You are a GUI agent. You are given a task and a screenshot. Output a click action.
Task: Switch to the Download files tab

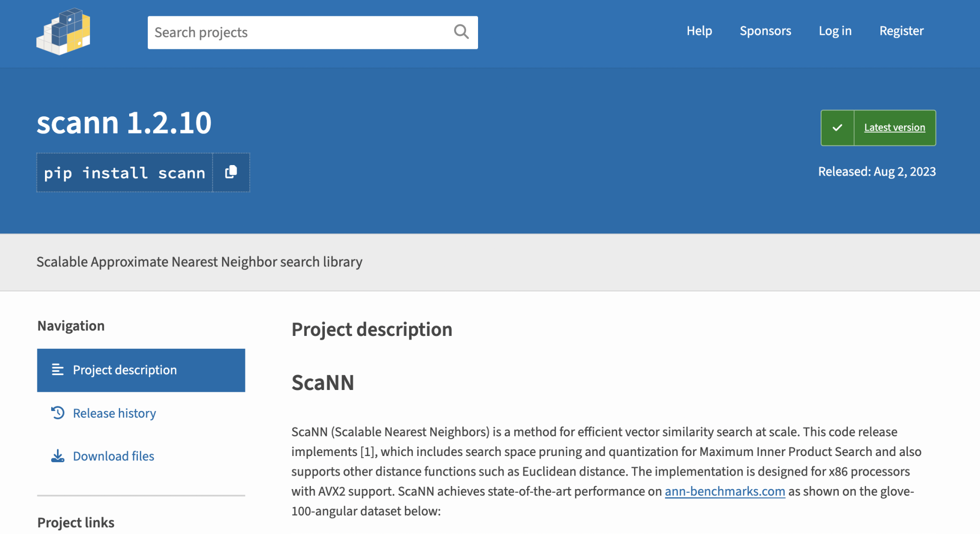click(113, 456)
